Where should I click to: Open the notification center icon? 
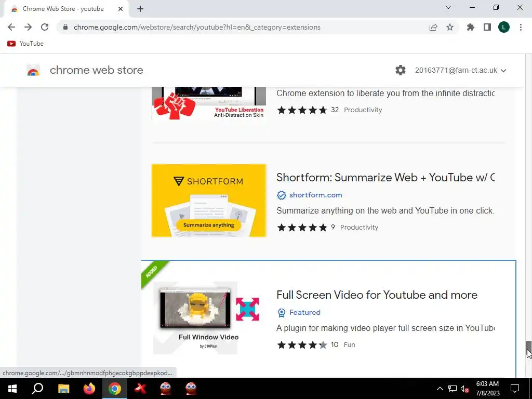(515, 389)
